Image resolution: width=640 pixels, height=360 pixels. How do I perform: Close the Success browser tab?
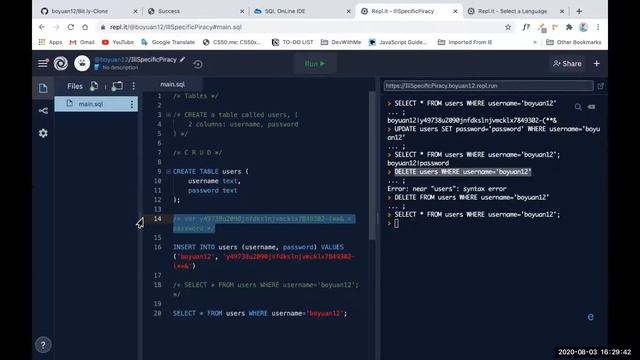coord(242,11)
